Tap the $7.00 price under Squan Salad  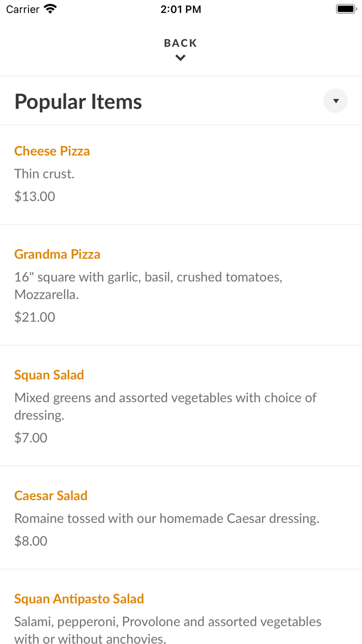click(x=31, y=437)
